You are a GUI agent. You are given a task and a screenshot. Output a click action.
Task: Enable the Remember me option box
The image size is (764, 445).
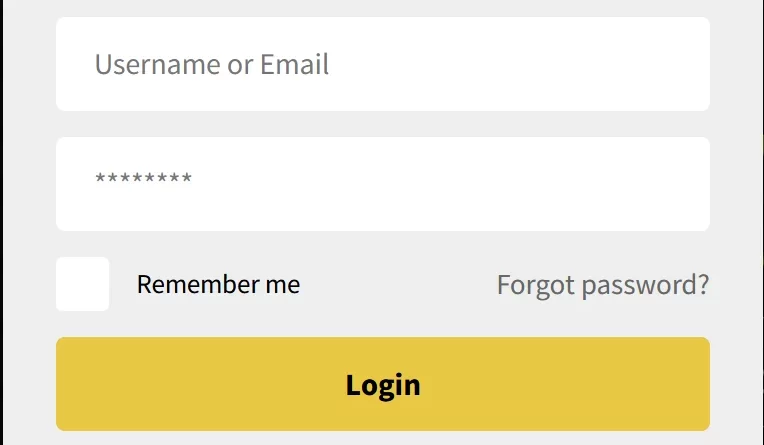(x=82, y=284)
